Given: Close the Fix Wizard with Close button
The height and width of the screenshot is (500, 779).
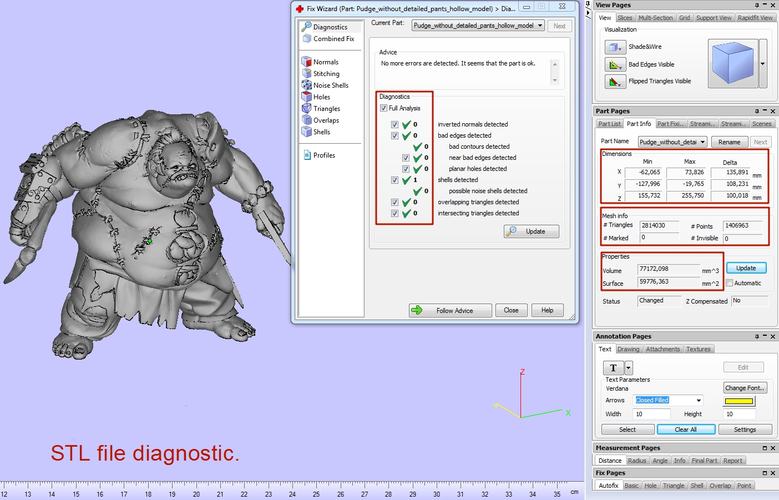Looking at the screenshot, I should tap(511, 311).
